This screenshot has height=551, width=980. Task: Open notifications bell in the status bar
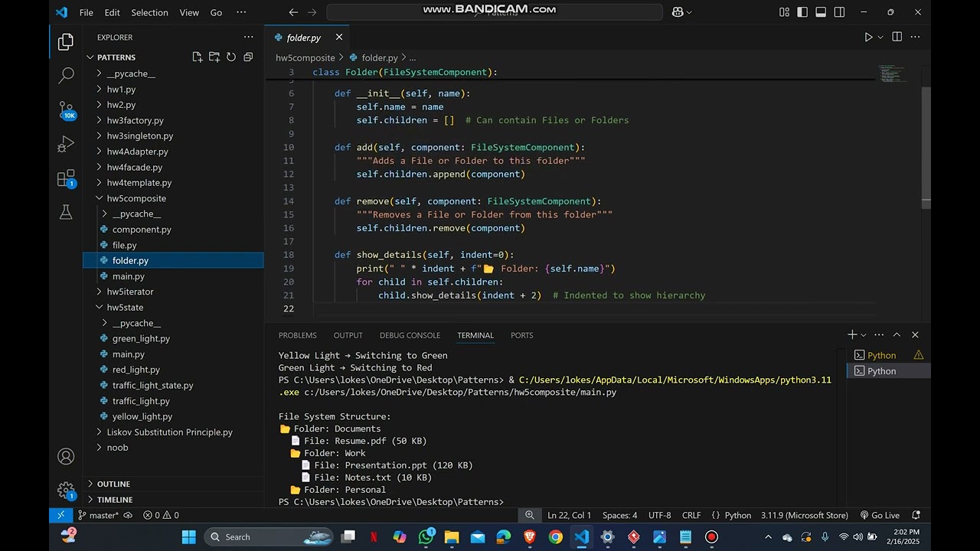coord(916,515)
